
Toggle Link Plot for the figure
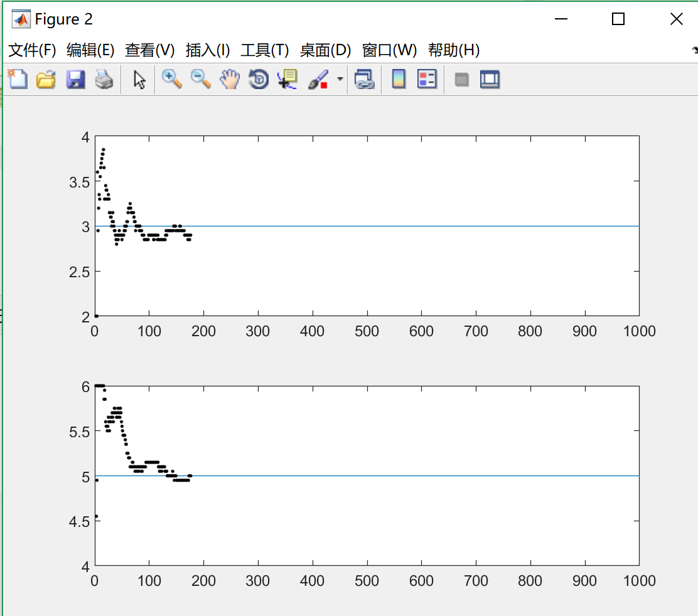click(365, 79)
